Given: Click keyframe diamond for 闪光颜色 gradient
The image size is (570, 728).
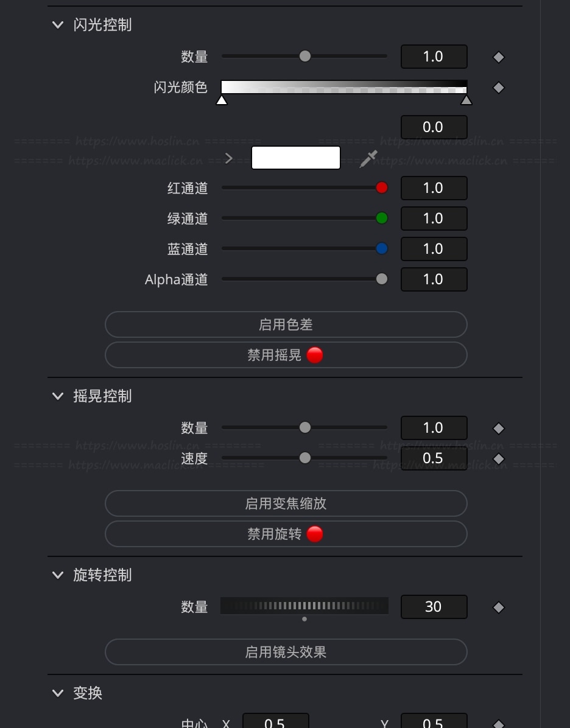Looking at the screenshot, I should [x=499, y=88].
